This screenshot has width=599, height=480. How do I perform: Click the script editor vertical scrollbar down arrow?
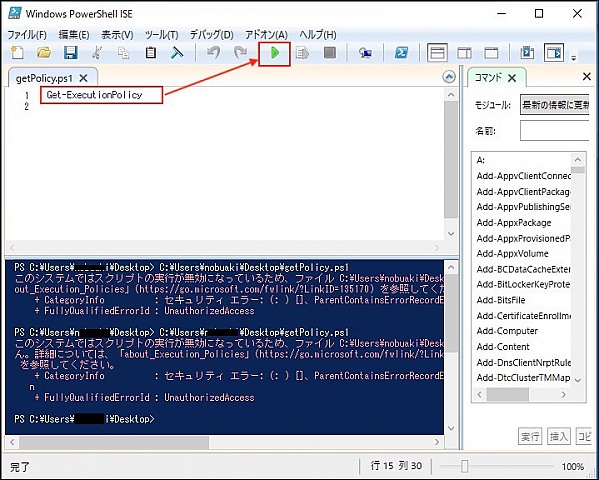point(451,234)
